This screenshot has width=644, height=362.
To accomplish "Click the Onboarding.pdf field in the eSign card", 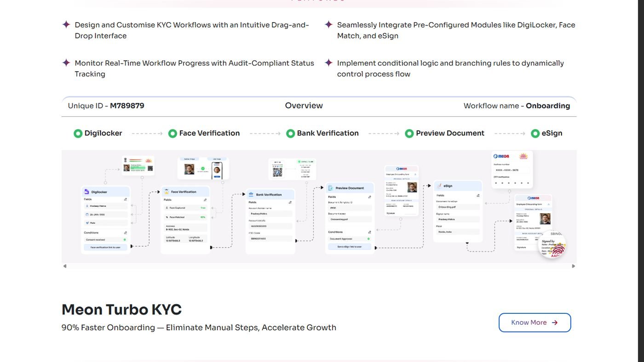I will (458, 207).
